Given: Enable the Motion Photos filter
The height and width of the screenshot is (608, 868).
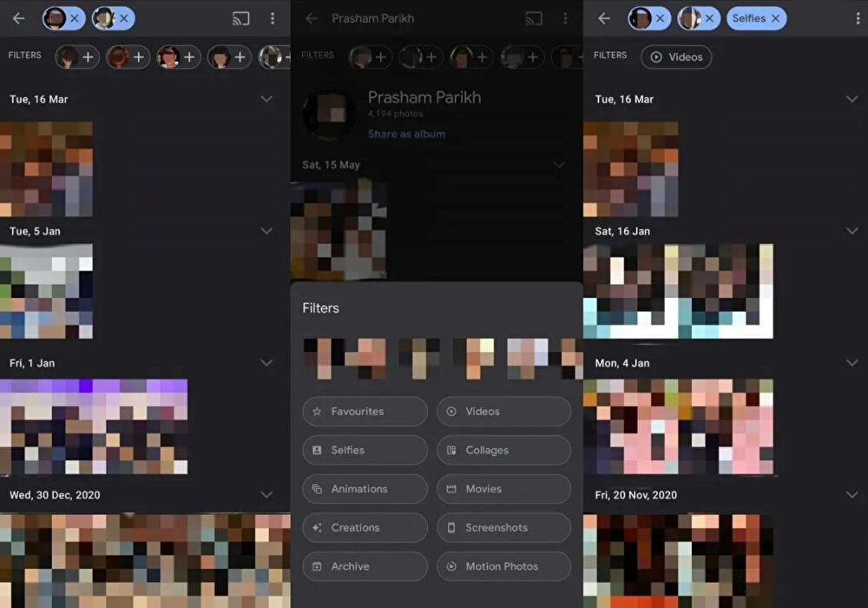Looking at the screenshot, I should click(x=503, y=566).
